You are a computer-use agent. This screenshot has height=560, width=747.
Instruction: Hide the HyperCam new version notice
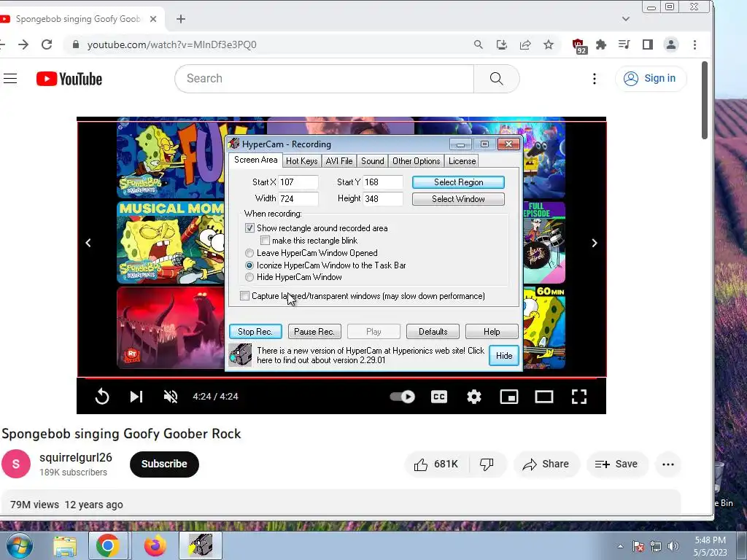click(504, 356)
